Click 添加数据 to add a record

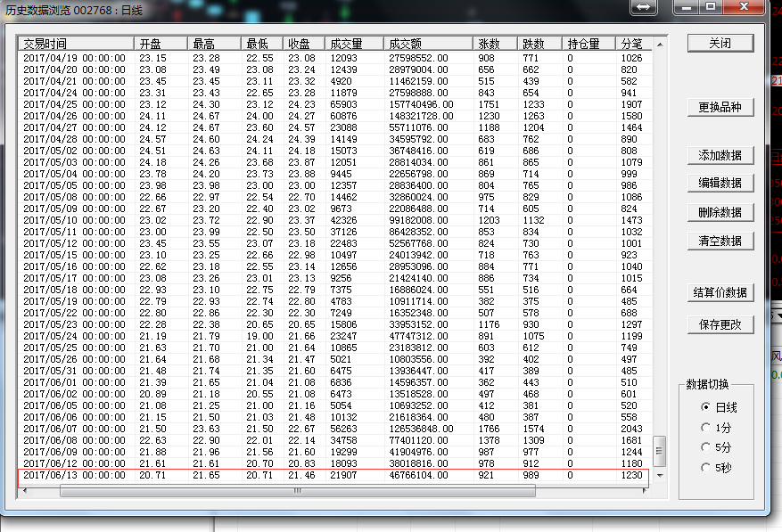[x=720, y=156]
